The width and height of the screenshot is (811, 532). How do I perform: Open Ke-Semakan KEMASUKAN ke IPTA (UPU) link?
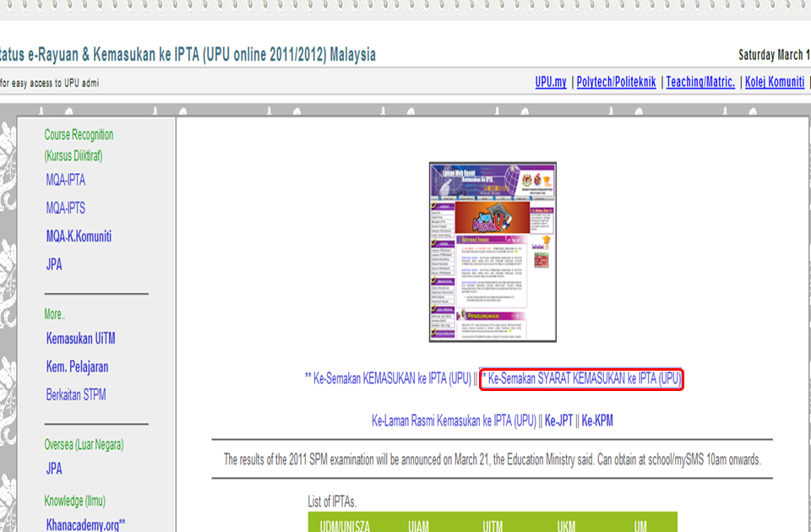click(x=388, y=378)
